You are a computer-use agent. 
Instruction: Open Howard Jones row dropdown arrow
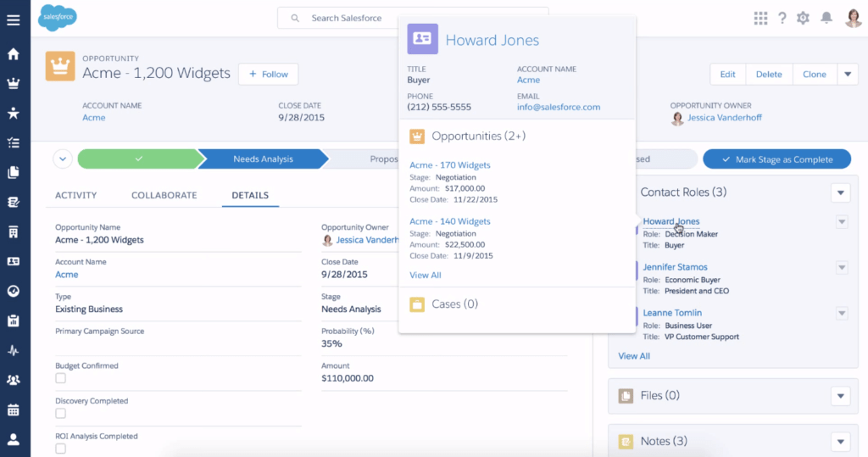click(842, 222)
